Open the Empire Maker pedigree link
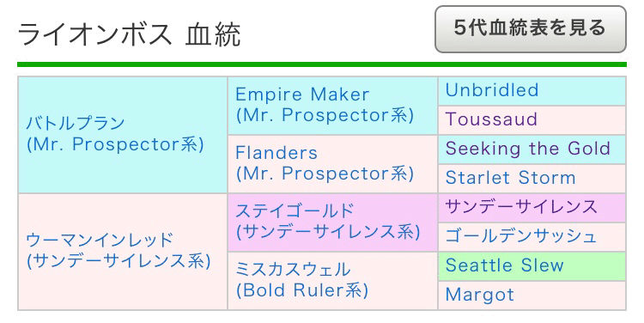644x323 pixels. 302,94
